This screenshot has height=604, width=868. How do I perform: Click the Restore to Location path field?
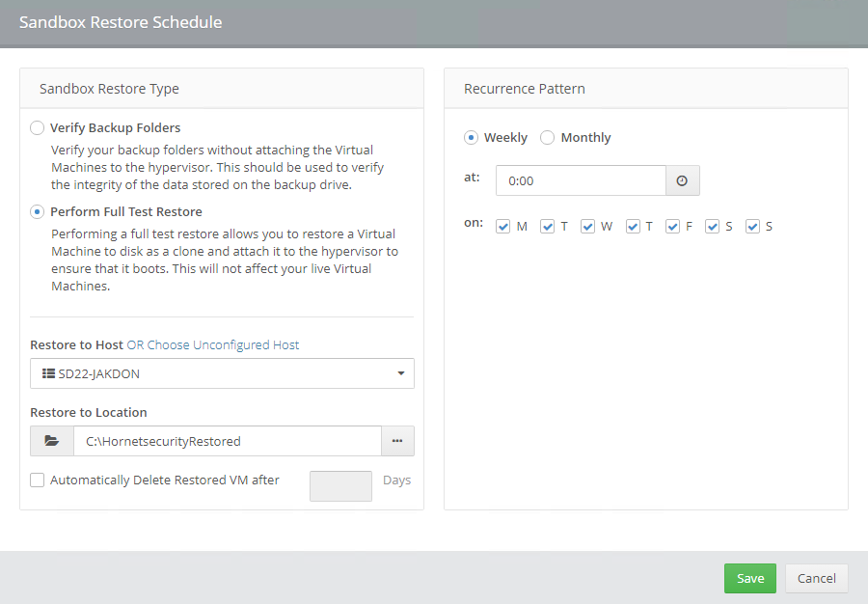point(227,441)
